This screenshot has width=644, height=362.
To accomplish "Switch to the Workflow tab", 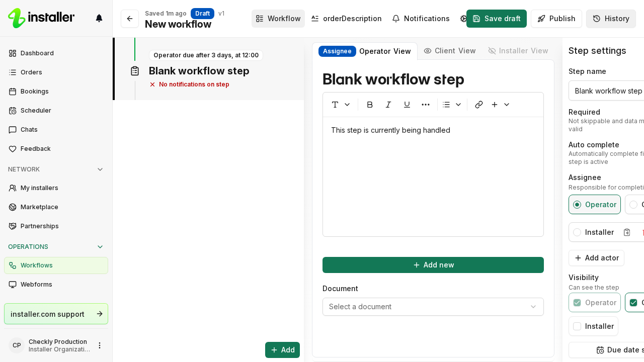I will tap(278, 19).
